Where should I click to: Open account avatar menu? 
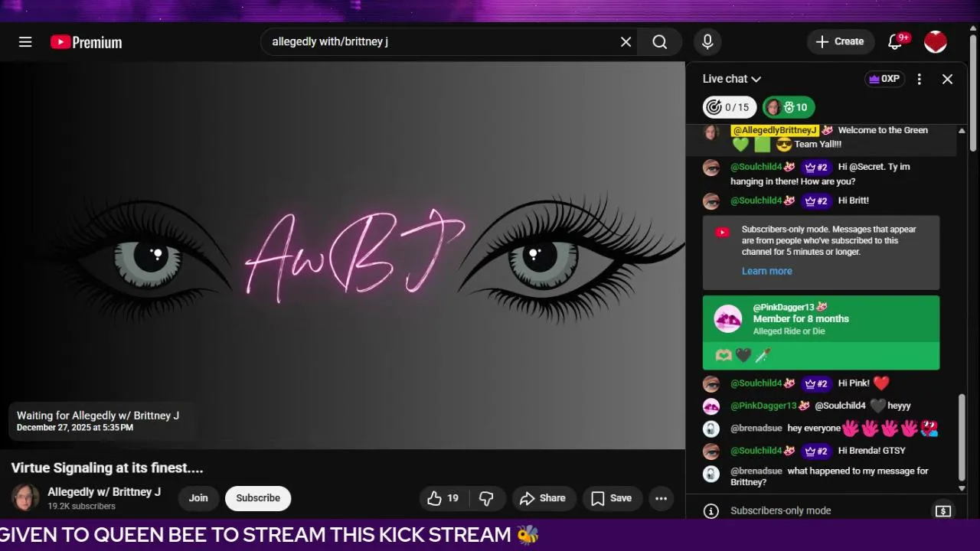(x=936, y=42)
